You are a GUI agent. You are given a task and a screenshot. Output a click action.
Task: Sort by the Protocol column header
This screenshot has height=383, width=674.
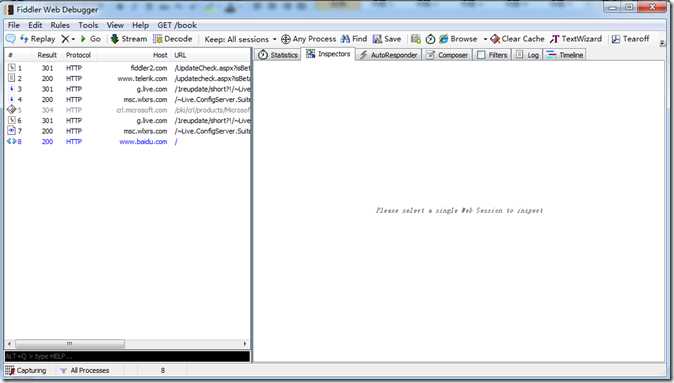click(78, 55)
